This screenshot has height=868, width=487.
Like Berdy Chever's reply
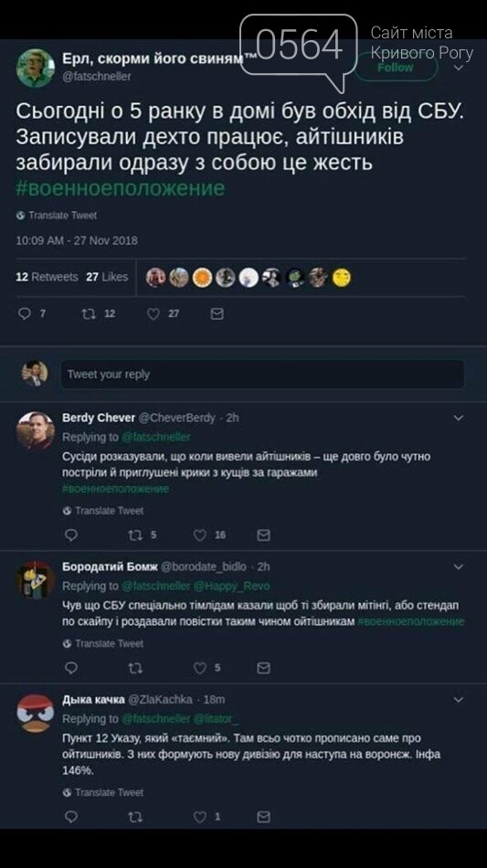[200, 535]
